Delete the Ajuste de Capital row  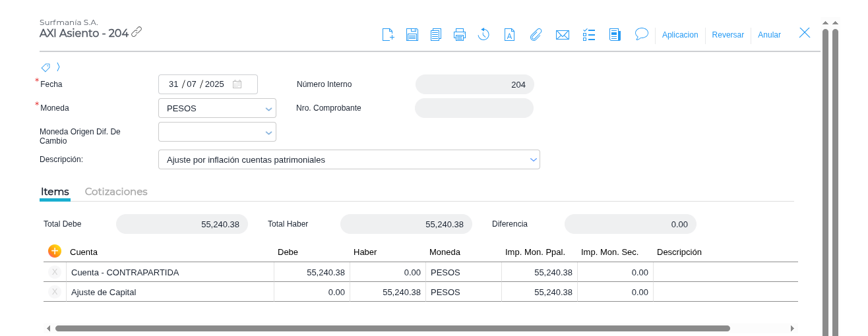coord(55,292)
